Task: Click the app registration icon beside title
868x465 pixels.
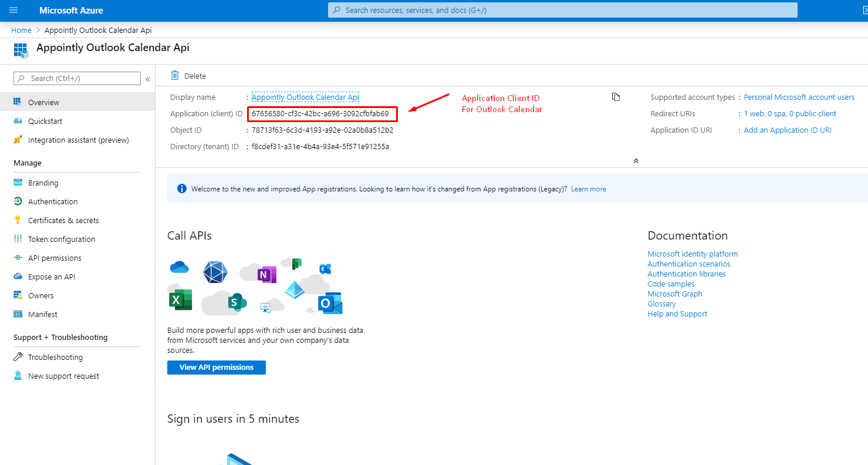Action: tap(21, 50)
